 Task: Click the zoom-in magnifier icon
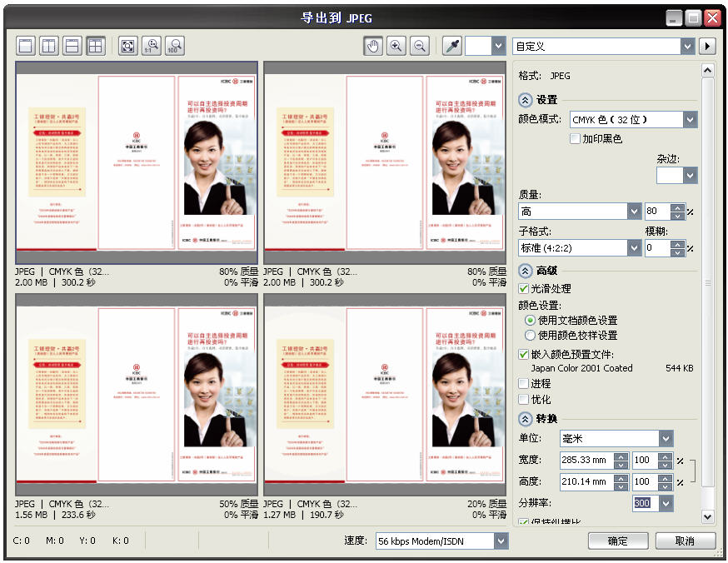point(396,46)
